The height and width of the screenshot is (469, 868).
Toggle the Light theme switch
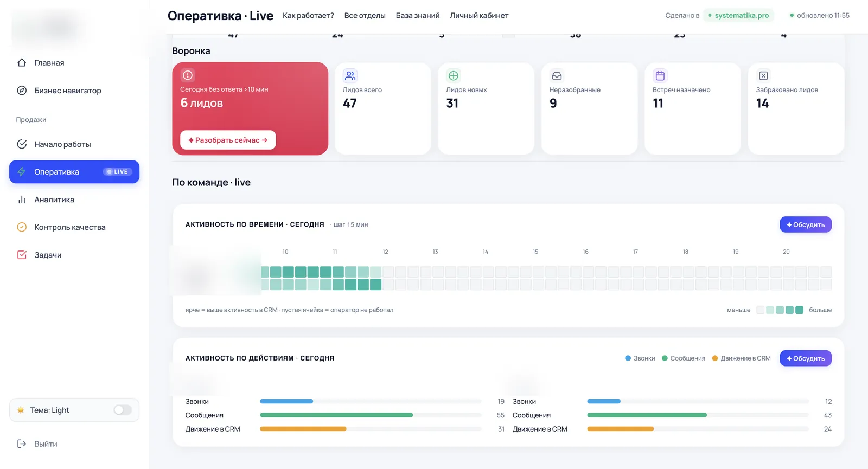(x=123, y=410)
